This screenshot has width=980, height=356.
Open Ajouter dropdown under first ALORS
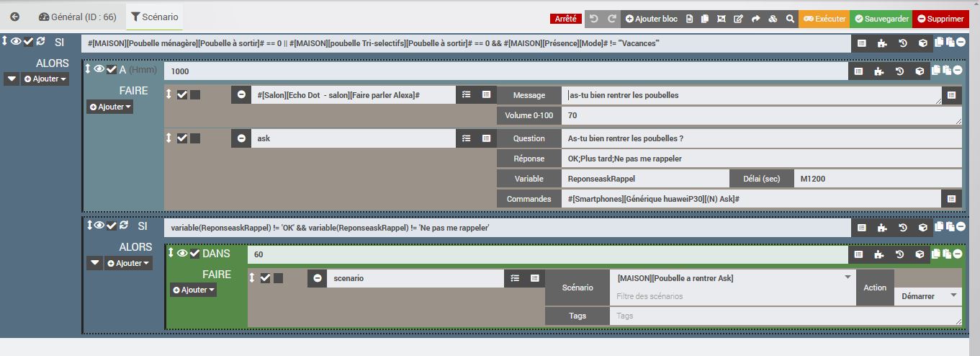(46, 79)
